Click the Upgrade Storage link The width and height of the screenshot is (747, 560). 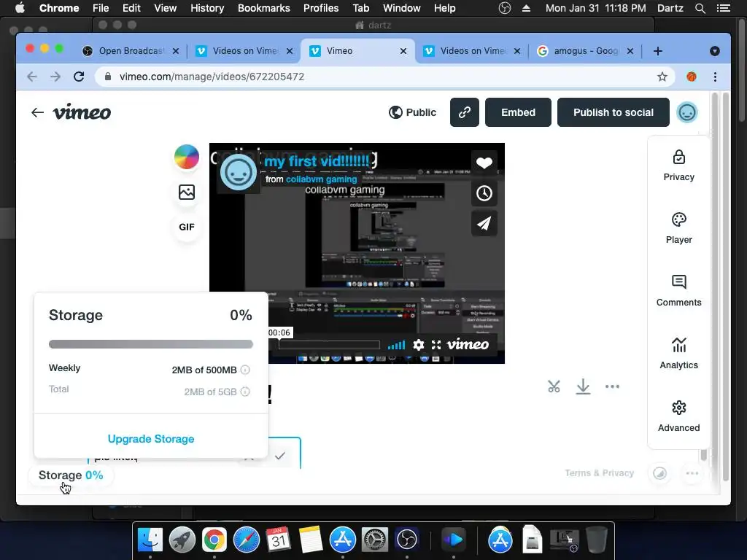[151, 438]
